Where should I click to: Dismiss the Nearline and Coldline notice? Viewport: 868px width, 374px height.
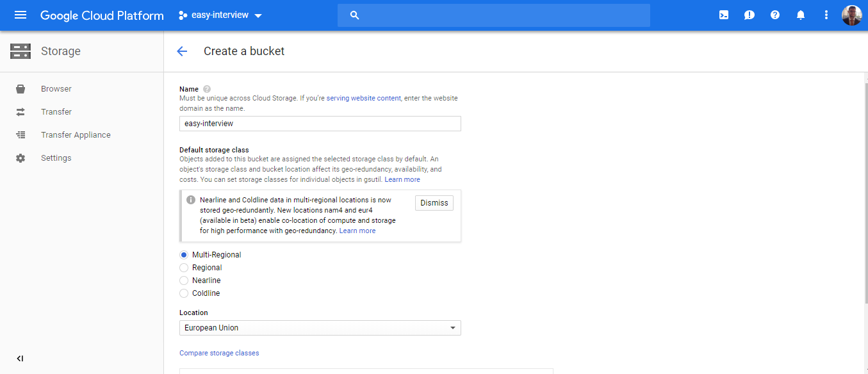coord(434,203)
